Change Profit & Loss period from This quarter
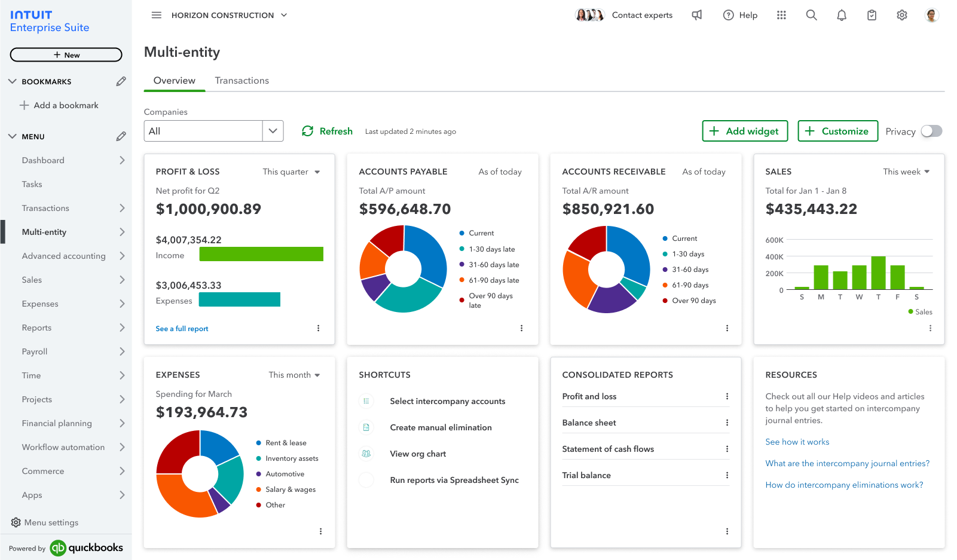 point(291,172)
